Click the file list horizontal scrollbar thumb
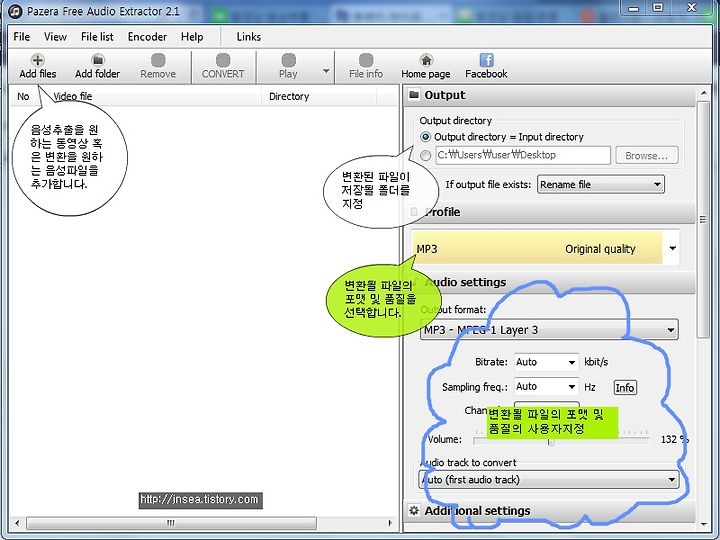This screenshot has height=540, width=720. [171, 523]
